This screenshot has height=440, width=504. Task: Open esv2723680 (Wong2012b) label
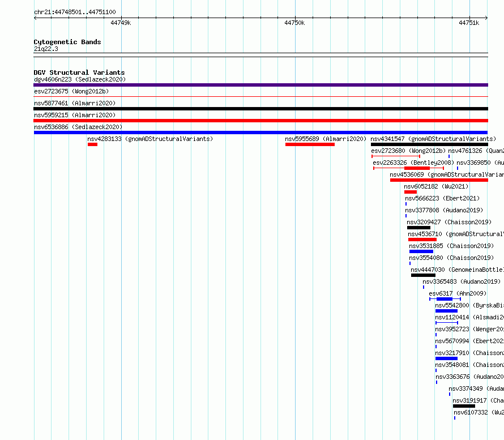point(408,151)
